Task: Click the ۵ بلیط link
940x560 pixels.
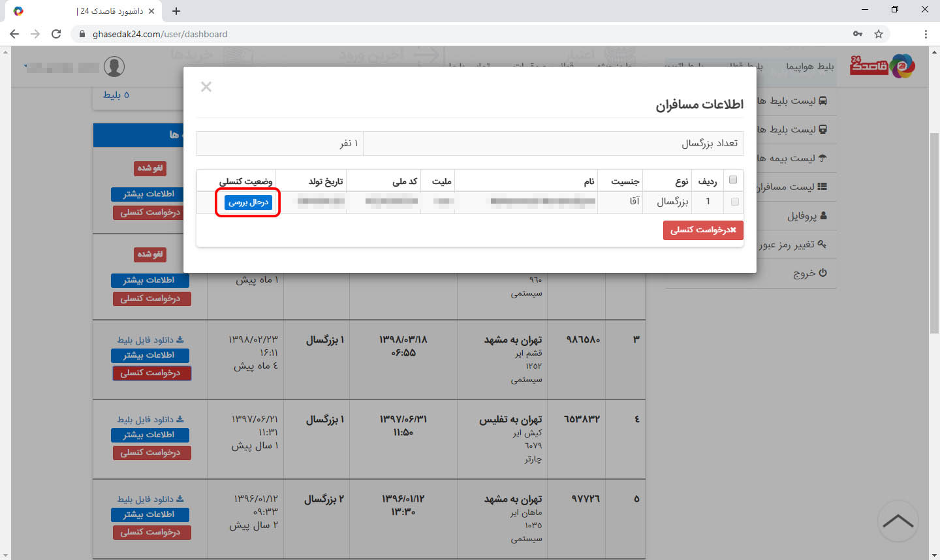Action: click(116, 95)
